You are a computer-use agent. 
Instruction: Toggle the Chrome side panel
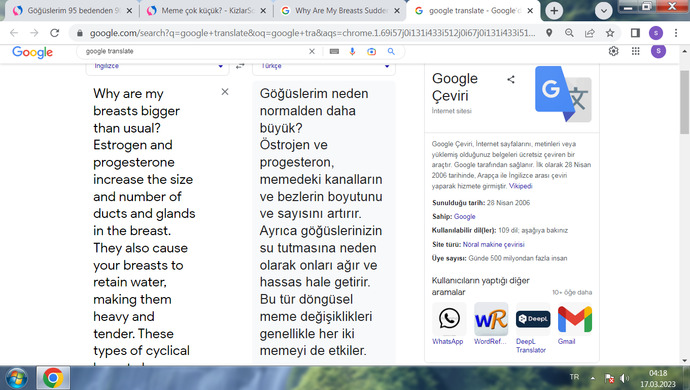coord(635,33)
